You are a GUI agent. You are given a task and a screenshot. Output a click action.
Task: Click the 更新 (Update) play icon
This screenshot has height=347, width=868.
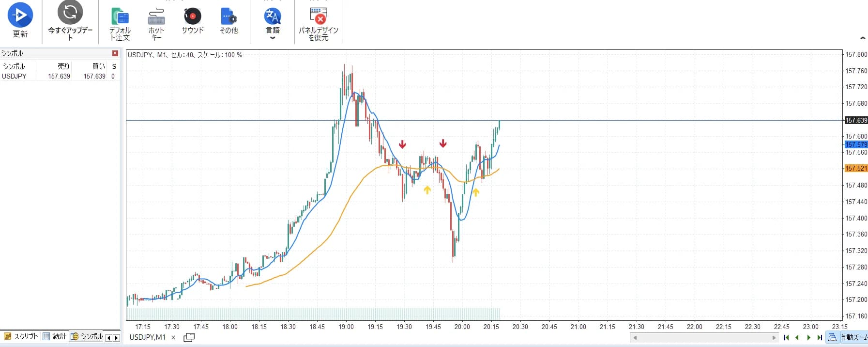click(x=20, y=15)
